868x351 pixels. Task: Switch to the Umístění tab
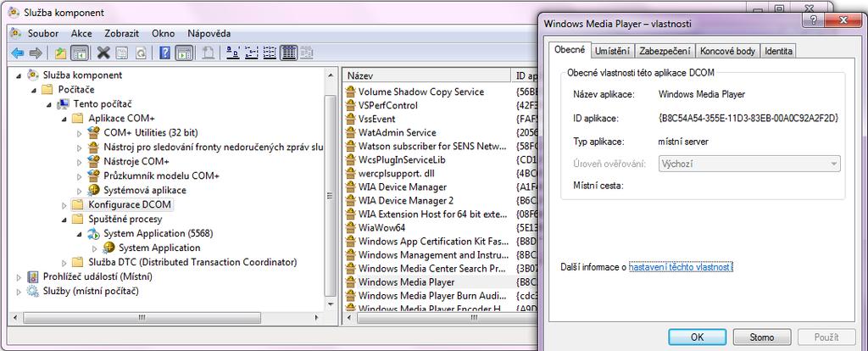point(612,51)
